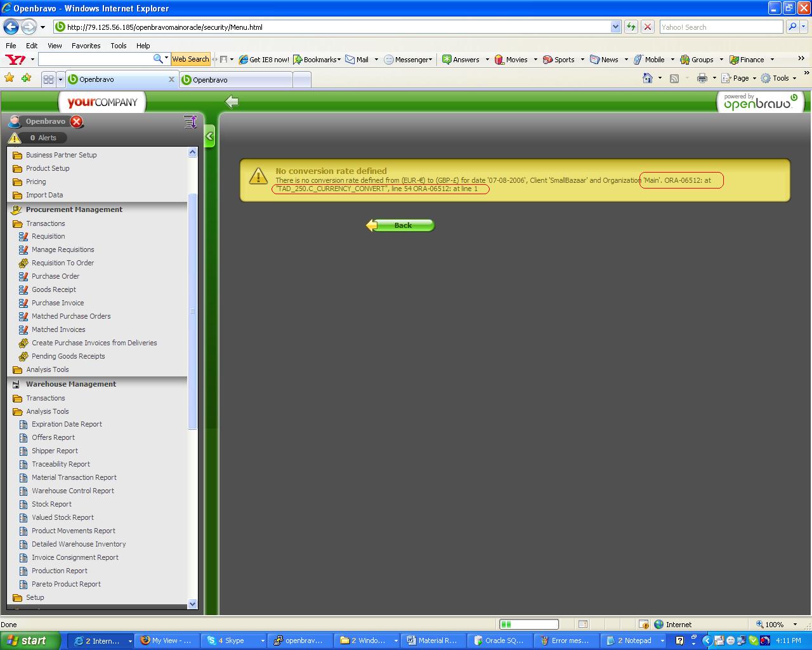812x650 pixels.
Task: Click the menu scrollbar down arrow
Action: pos(193,604)
